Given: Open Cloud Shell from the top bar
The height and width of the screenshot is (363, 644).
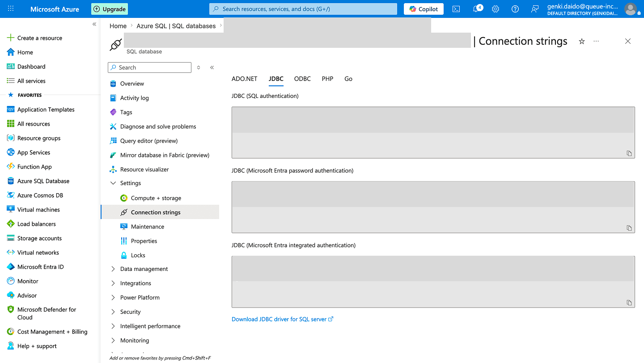Looking at the screenshot, I should pos(456,9).
